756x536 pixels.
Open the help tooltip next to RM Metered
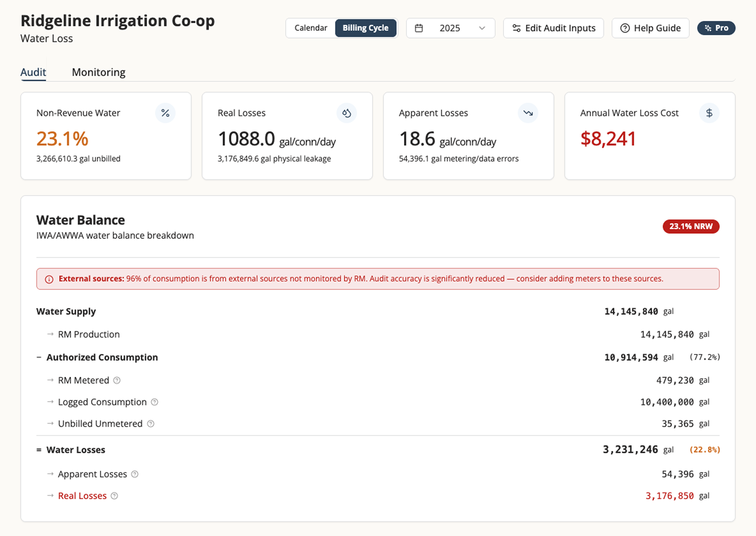[x=117, y=380]
